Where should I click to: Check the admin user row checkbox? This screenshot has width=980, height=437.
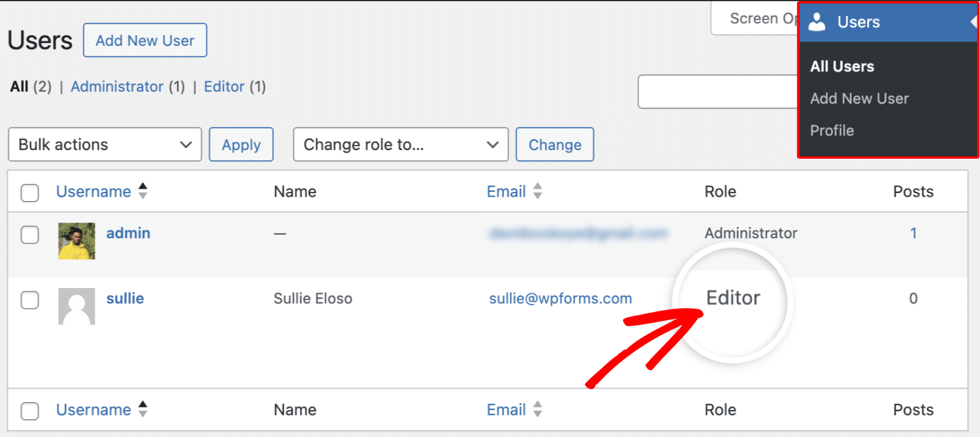coord(30,235)
